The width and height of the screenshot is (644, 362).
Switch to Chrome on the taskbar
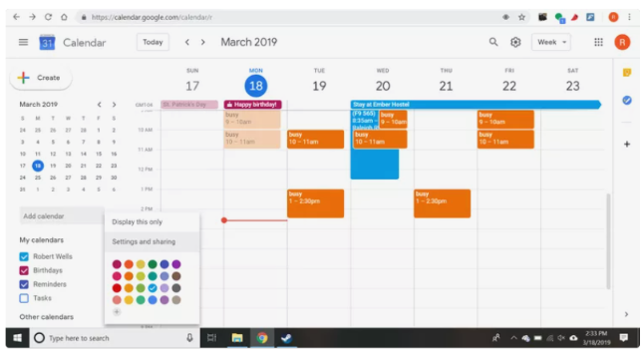point(262,338)
